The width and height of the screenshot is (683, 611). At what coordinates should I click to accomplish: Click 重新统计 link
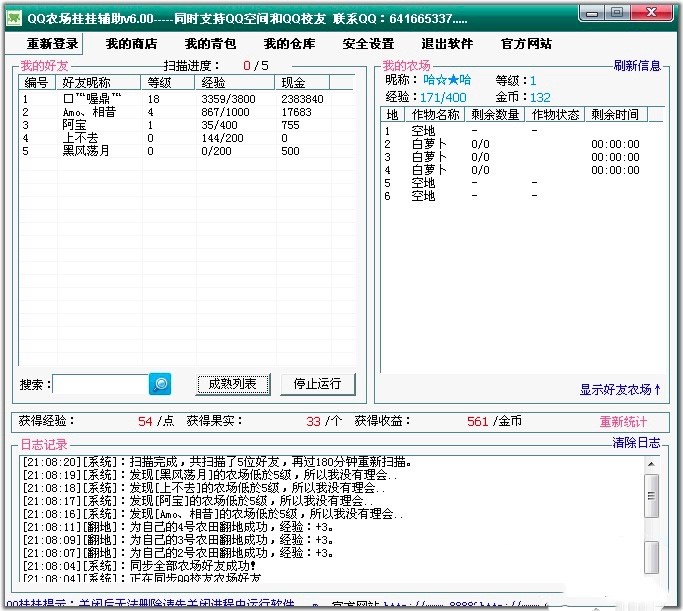[x=623, y=422]
